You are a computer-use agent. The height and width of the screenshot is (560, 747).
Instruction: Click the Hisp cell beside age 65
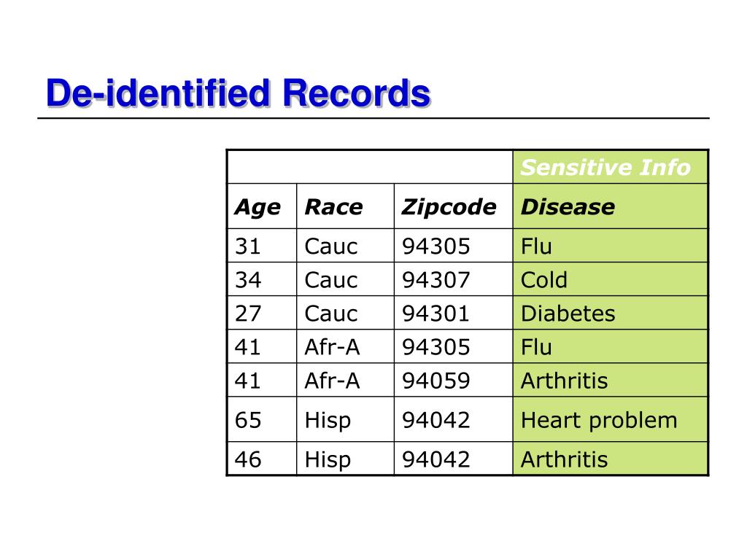point(345,419)
